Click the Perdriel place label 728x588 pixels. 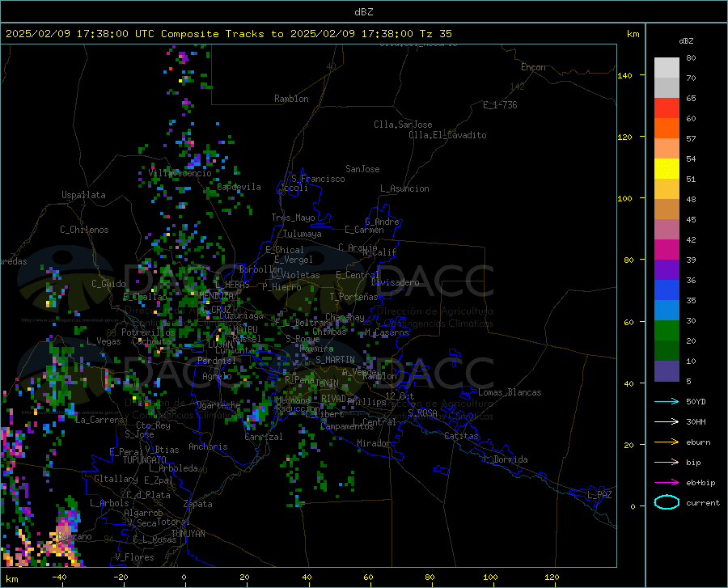pyautogui.click(x=217, y=360)
